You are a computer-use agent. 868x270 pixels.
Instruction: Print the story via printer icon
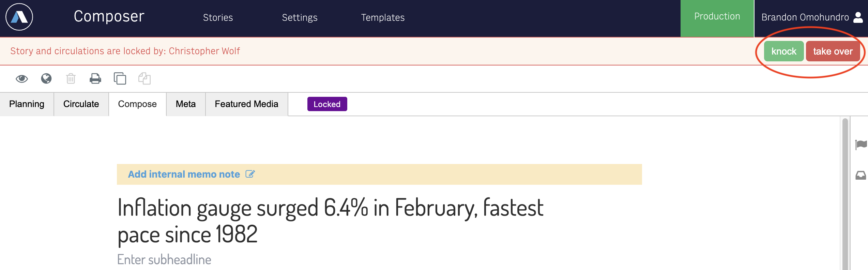click(95, 79)
